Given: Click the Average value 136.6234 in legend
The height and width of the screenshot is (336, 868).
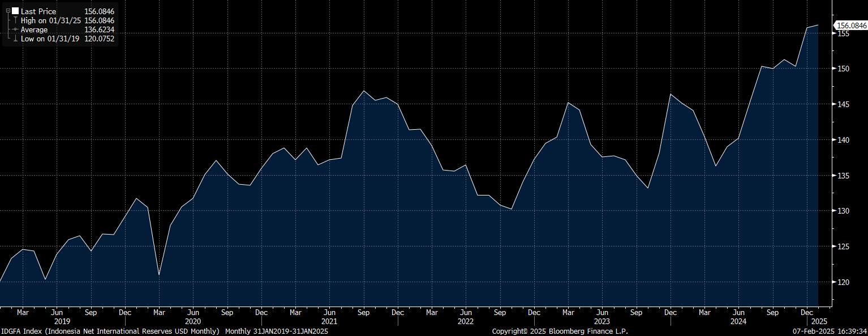Looking at the screenshot, I should coord(100,29).
